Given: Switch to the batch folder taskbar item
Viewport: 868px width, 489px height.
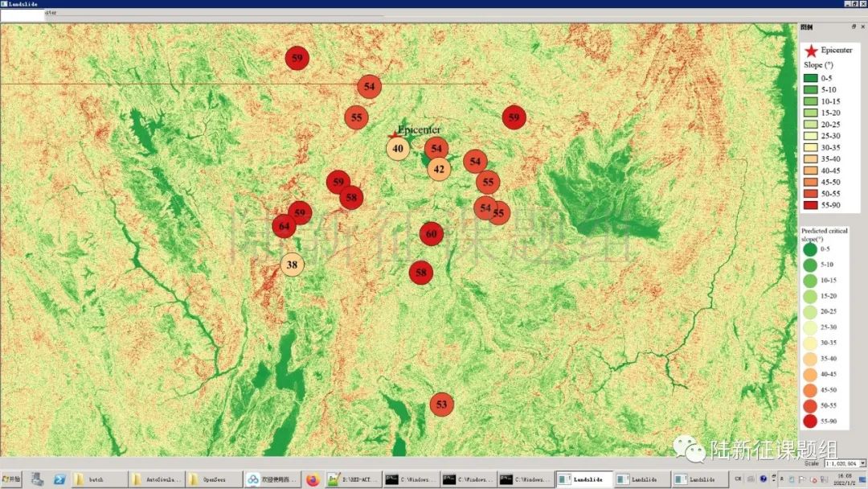Looking at the screenshot, I should click(98, 479).
